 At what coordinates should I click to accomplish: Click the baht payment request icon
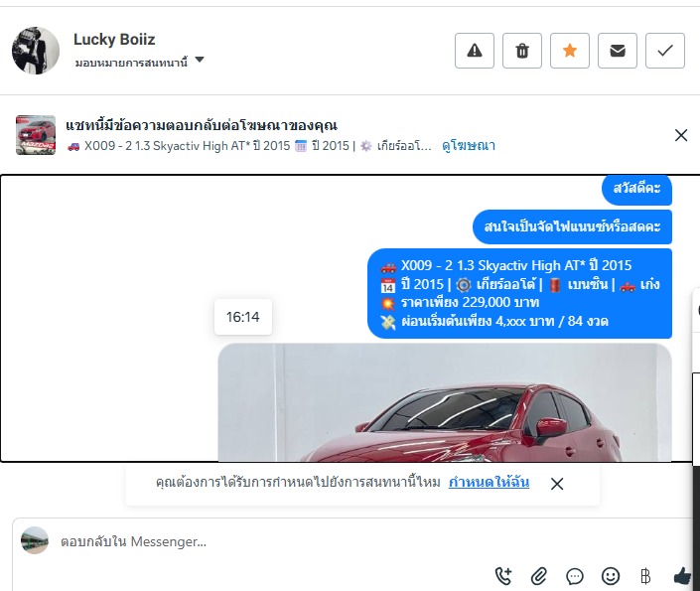645,576
